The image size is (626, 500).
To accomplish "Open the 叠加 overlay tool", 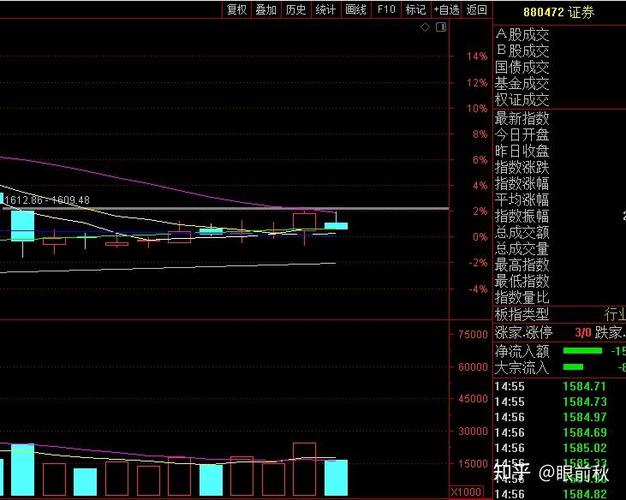I will (265, 10).
